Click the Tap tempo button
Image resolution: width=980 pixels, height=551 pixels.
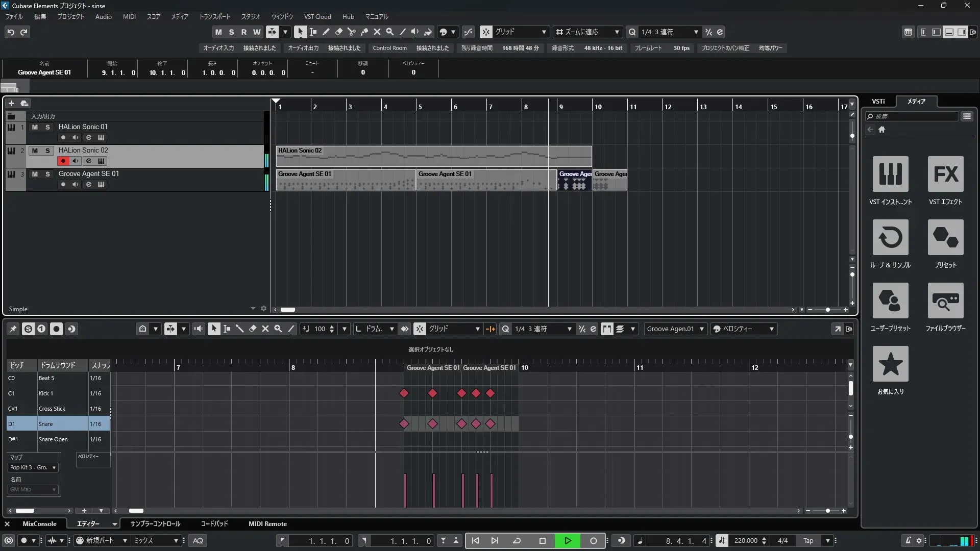[x=808, y=541]
